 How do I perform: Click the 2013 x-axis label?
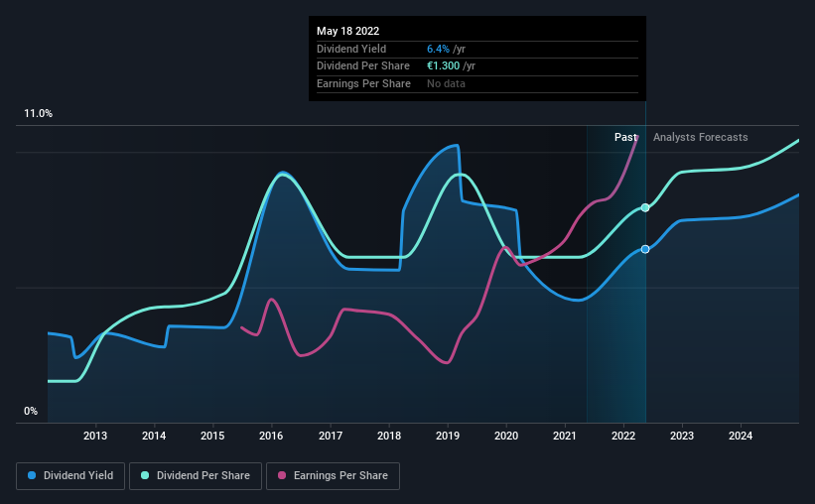pos(95,436)
